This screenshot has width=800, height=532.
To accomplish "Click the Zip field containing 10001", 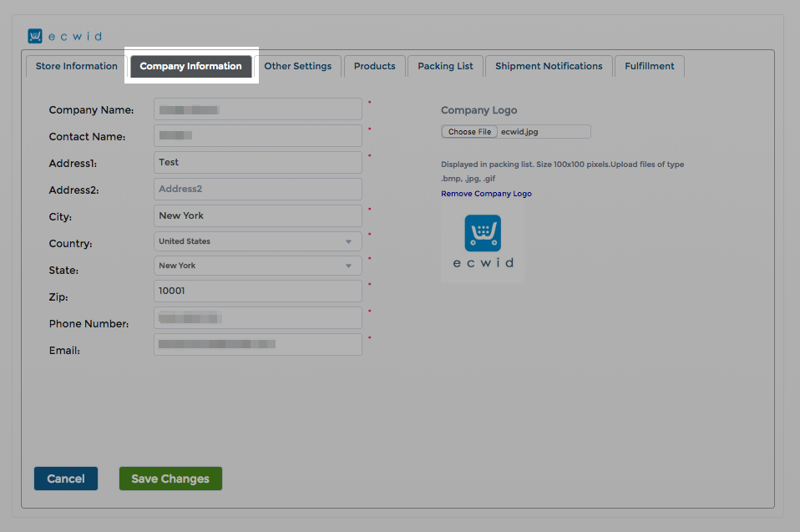I will coord(258,291).
